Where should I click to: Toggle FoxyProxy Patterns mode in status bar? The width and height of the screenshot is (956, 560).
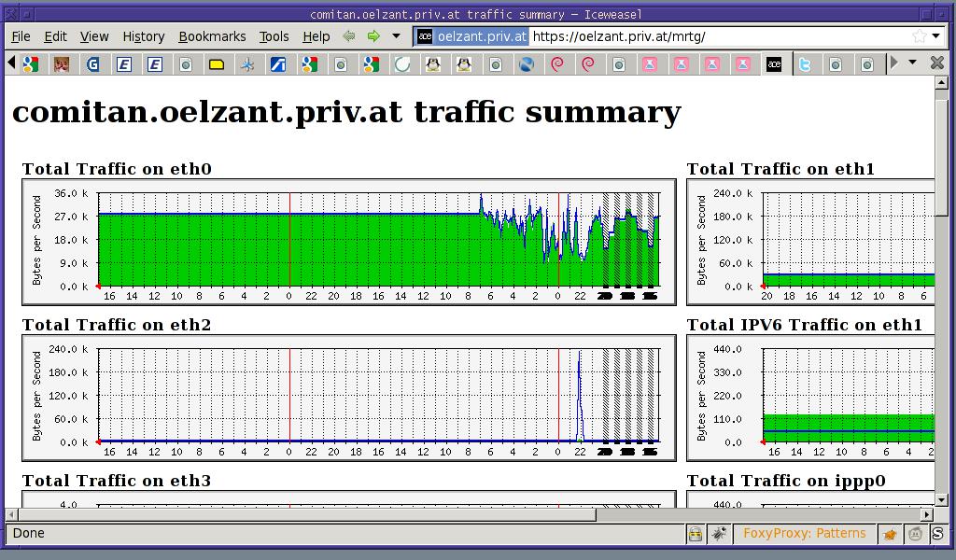click(x=804, y=534)
